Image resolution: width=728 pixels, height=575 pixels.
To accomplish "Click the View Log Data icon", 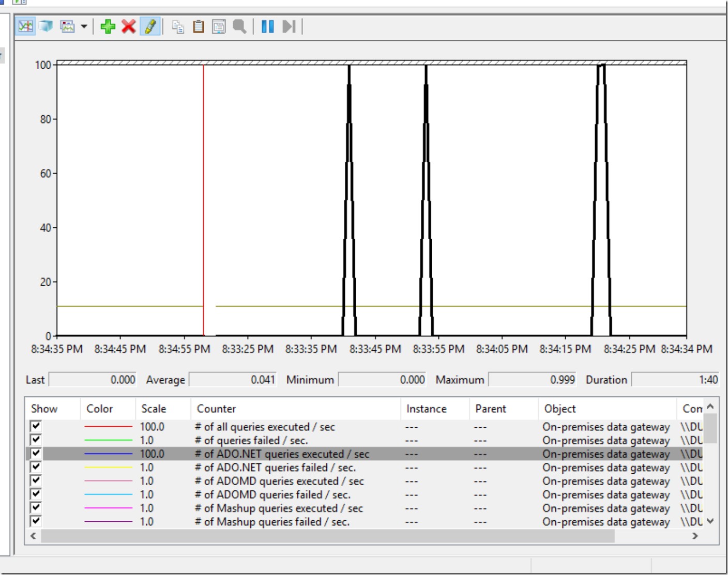I will pyautogui.click(x=47, y=26).
